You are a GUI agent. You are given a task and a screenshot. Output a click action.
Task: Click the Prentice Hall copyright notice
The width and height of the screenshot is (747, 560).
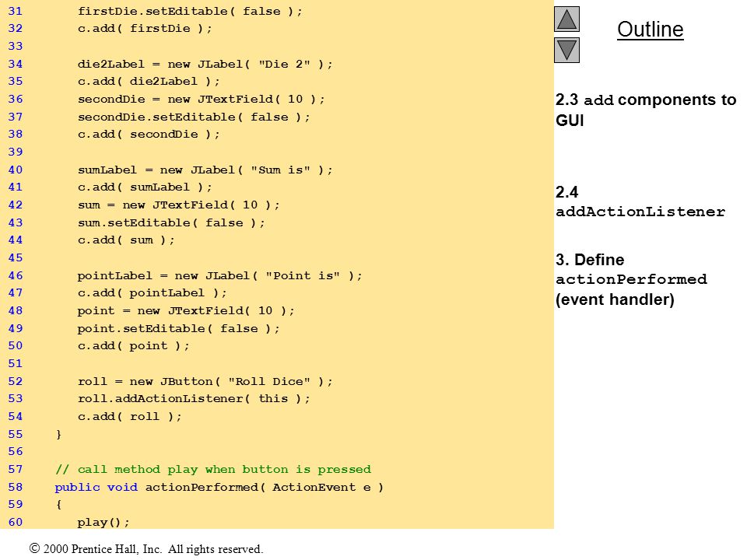click(146, 549)
